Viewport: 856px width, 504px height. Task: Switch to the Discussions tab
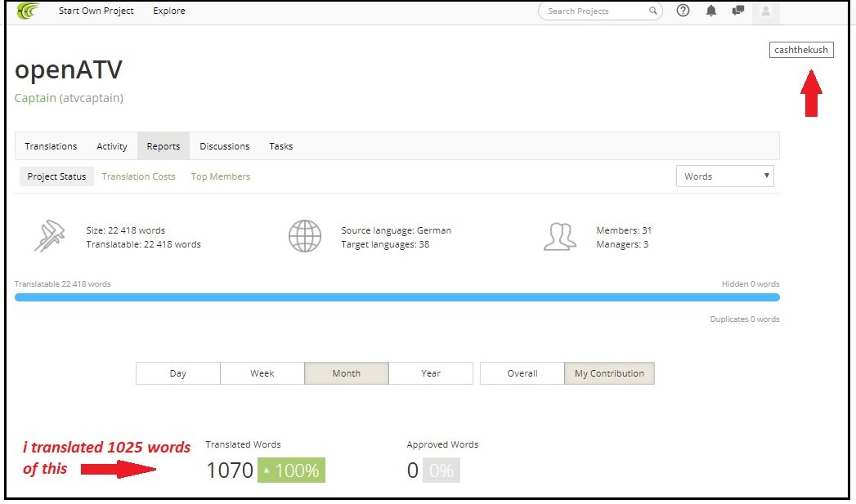click(x=224, y=146)
